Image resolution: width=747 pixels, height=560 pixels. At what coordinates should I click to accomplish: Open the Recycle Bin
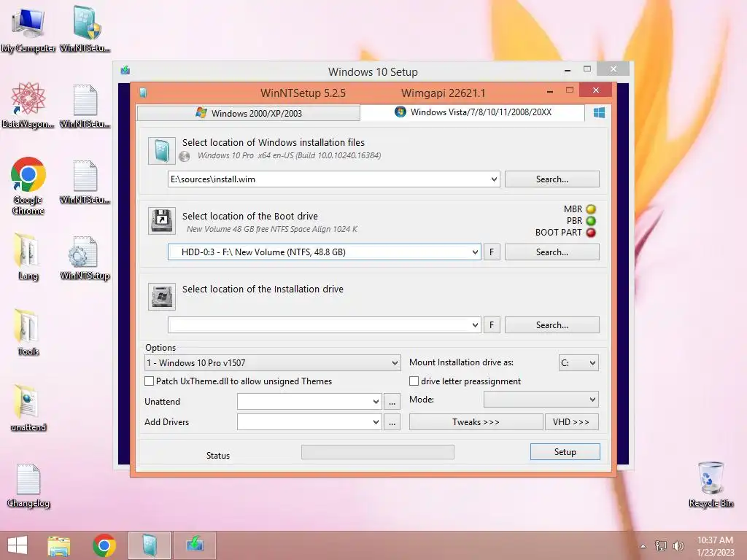(711, 484)
